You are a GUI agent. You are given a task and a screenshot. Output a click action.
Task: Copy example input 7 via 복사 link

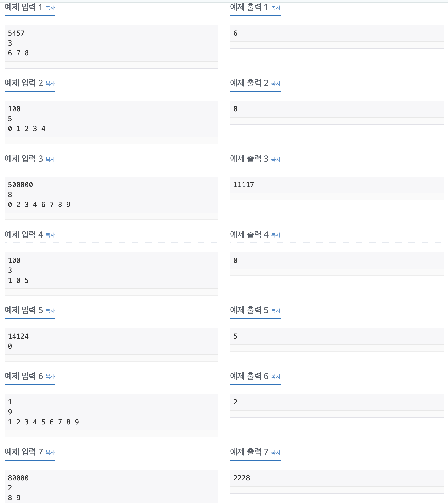pos(50,452)
